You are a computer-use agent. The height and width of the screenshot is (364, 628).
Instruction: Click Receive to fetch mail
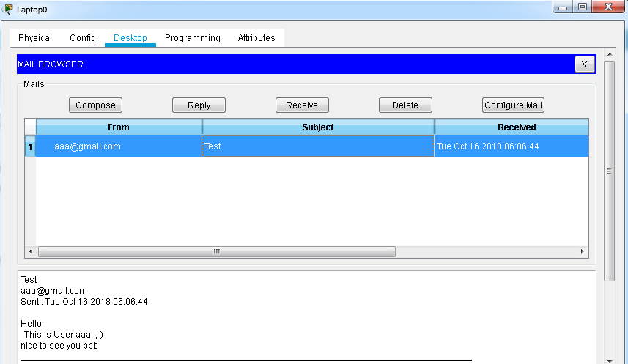click(302, 105)
